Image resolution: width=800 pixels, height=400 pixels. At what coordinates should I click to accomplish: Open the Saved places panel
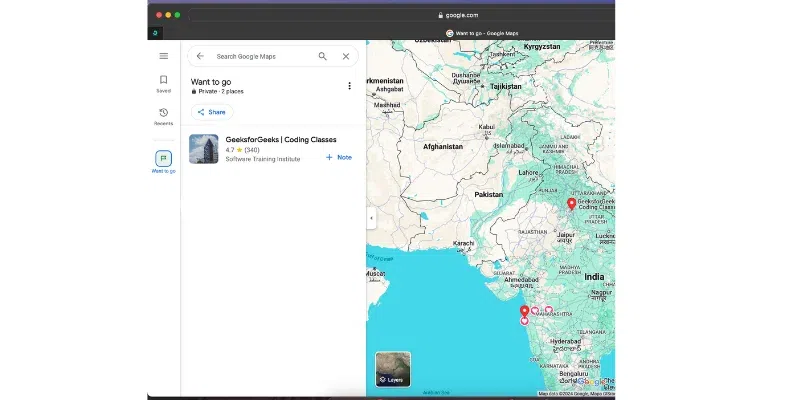point(164,83)
